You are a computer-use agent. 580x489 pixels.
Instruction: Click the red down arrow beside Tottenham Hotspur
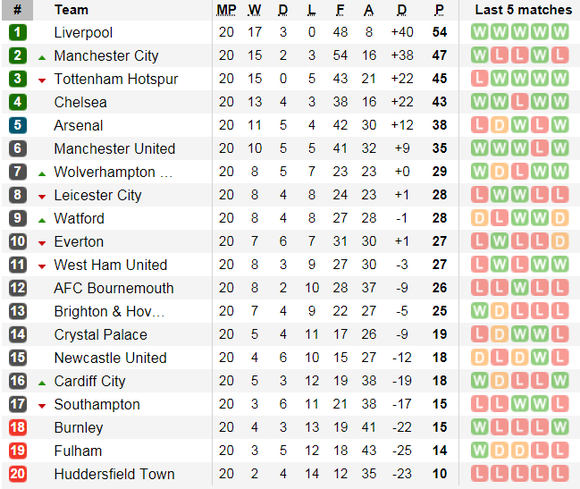[x=42, y=80]
